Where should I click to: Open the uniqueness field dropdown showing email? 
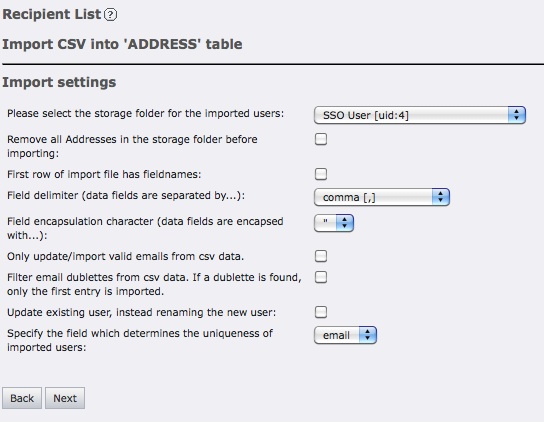pos(345,335)
